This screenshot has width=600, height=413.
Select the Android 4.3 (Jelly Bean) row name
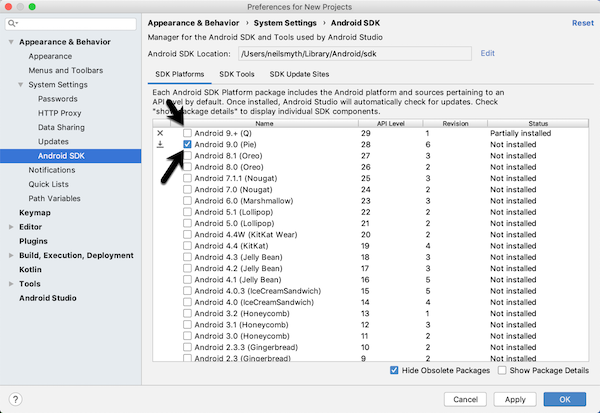pos(238,257)
